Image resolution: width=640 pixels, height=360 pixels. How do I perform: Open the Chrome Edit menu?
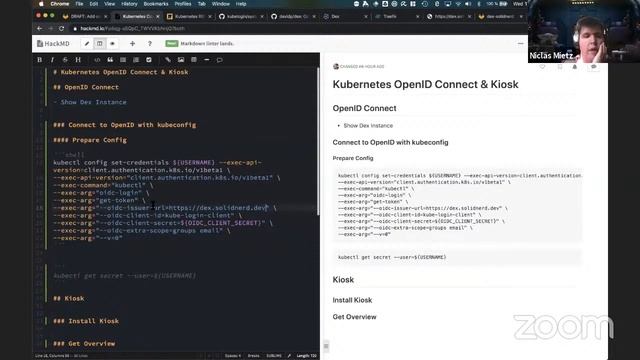click(x=94, y=4)
